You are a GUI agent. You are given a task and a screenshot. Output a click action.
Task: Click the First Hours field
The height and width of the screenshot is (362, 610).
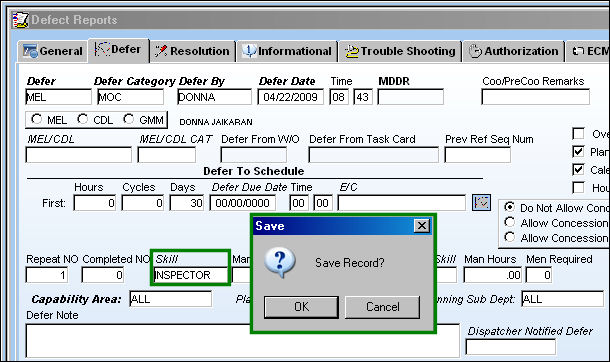pos(95,203)
